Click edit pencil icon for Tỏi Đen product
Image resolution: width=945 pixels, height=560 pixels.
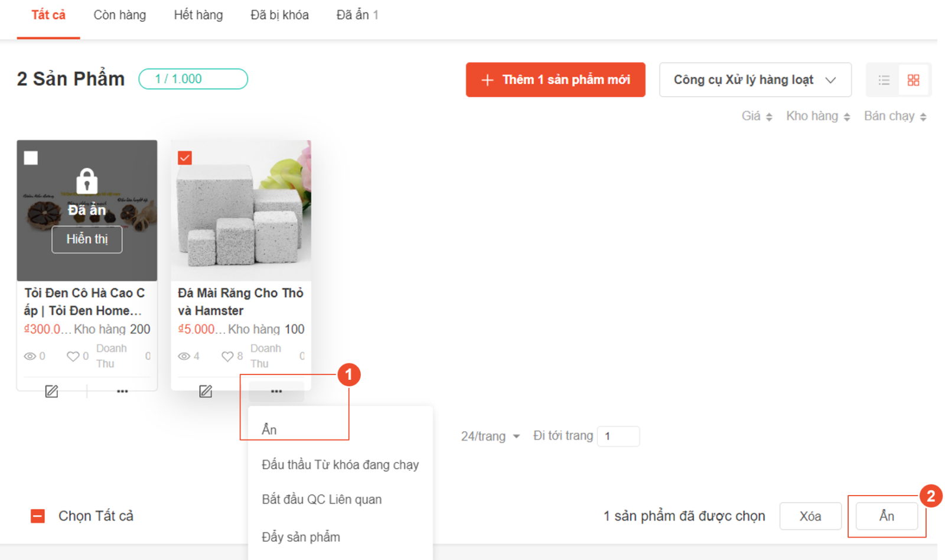coord(51,391)
